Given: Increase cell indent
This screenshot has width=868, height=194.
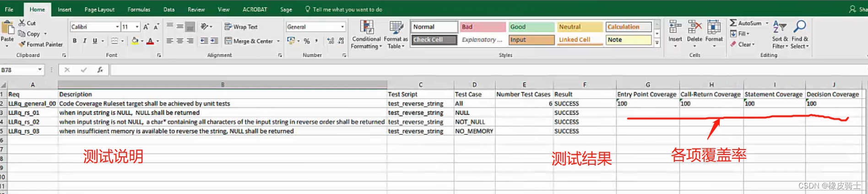Looking at the screenshot, I should (x=214, y=41).
